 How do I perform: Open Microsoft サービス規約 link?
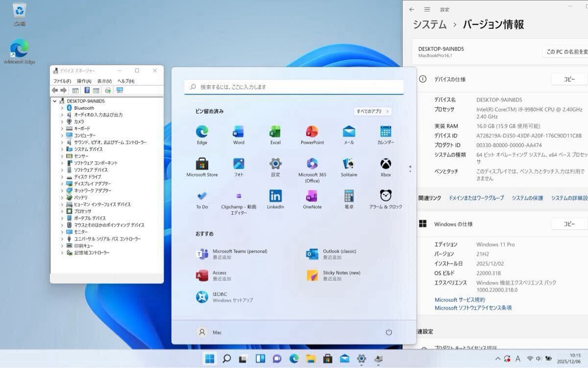coord(460,300)
